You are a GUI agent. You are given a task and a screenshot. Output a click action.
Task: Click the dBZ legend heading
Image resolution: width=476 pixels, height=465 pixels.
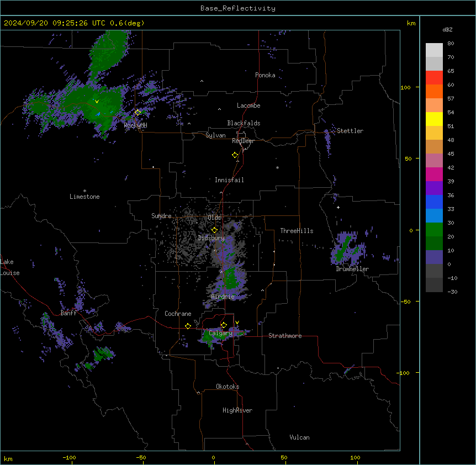pyautogui.click(x=447, y=29)
